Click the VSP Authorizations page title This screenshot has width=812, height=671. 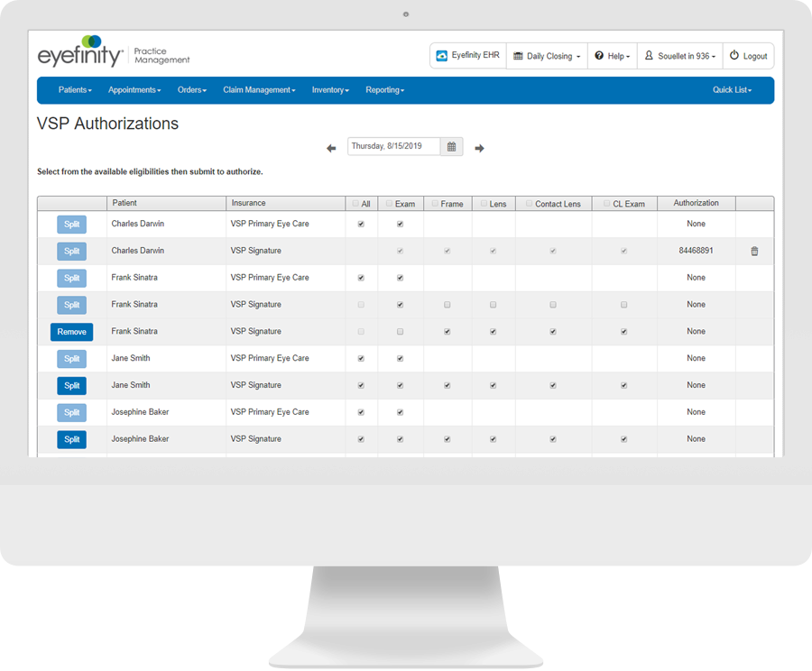(x=107, y=124)
